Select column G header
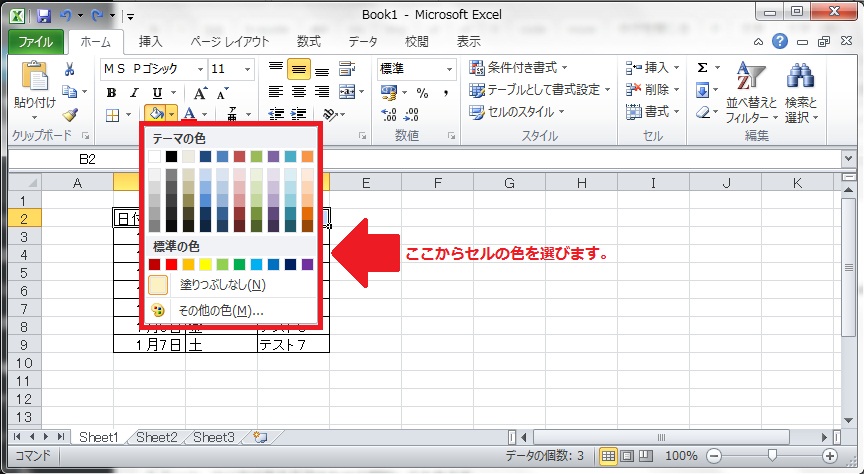 click(510, 183)
